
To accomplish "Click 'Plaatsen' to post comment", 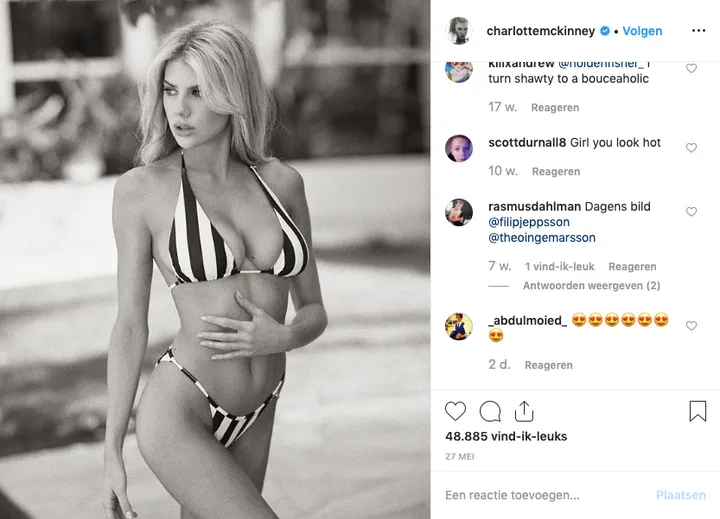I will click(x=681, y=495).
